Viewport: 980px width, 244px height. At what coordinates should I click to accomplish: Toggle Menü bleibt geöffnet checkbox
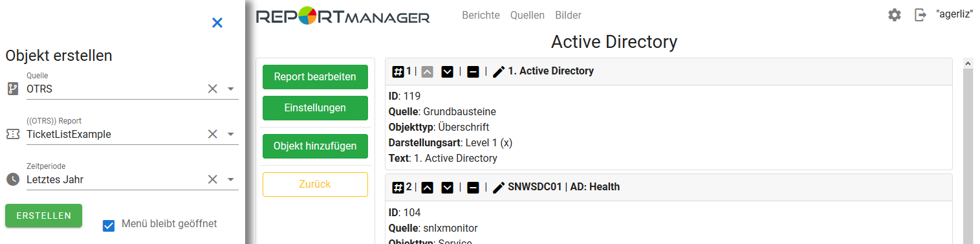click(x=109, y=225)
